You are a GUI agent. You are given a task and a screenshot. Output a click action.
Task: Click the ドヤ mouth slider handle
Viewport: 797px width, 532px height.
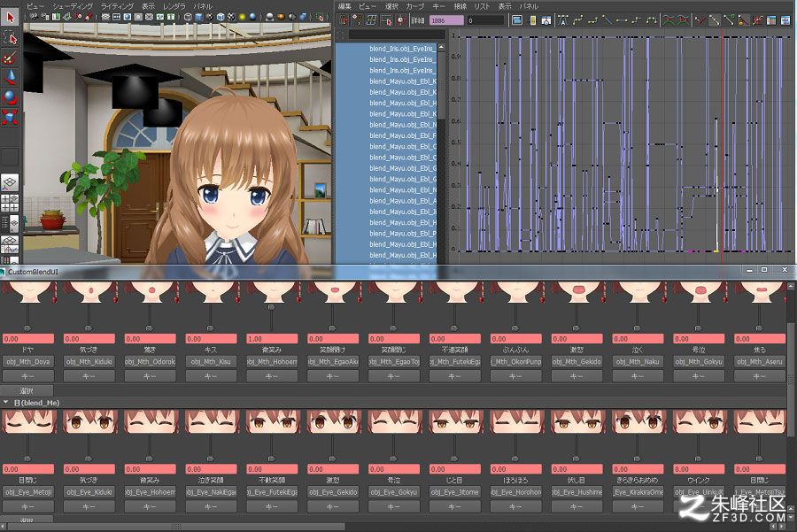(x=27, y=328)
